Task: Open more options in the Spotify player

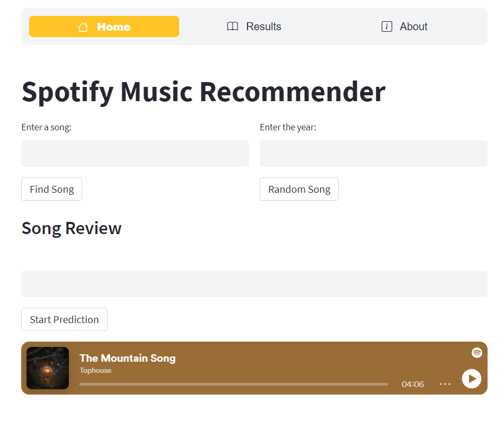Action: 445,384
